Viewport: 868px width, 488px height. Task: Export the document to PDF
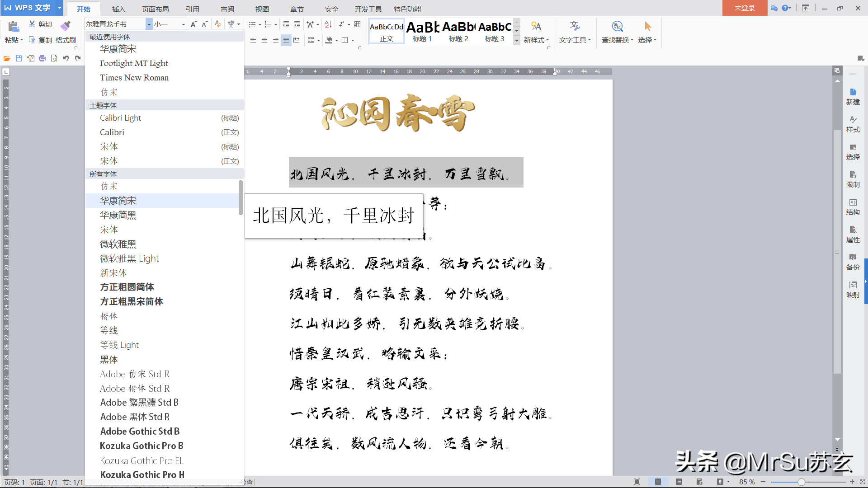[x=30, y=58]
